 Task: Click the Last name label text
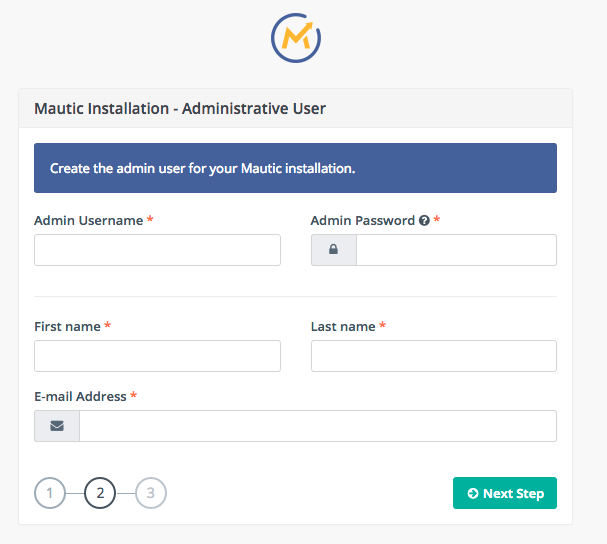[x=343, y=326]
